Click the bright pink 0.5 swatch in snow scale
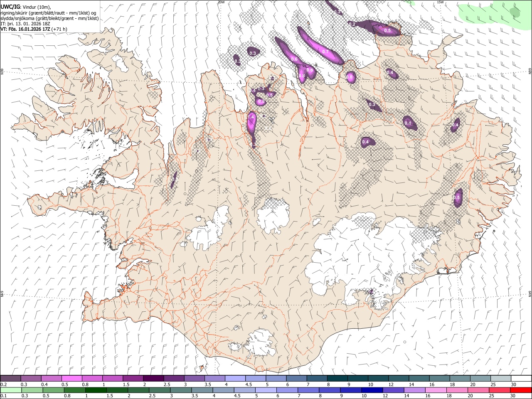Screen dimensions: 532x399 (72, 378)
